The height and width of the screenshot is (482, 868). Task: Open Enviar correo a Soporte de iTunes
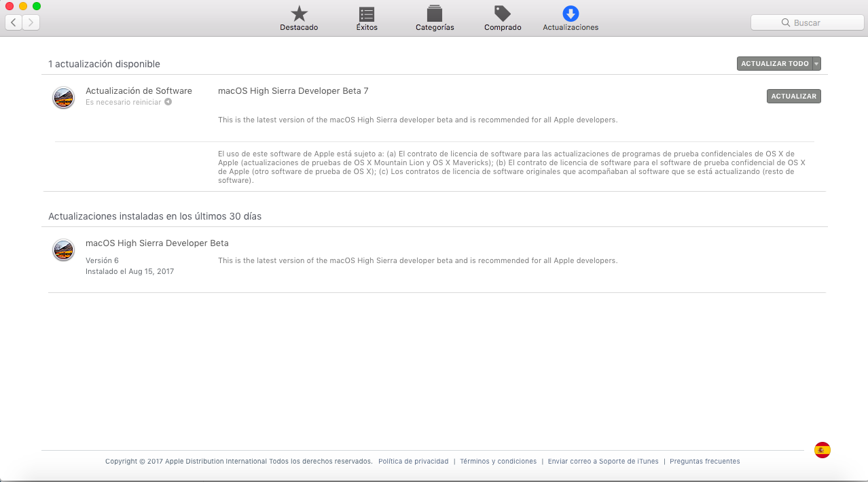[x=603, y=461]
